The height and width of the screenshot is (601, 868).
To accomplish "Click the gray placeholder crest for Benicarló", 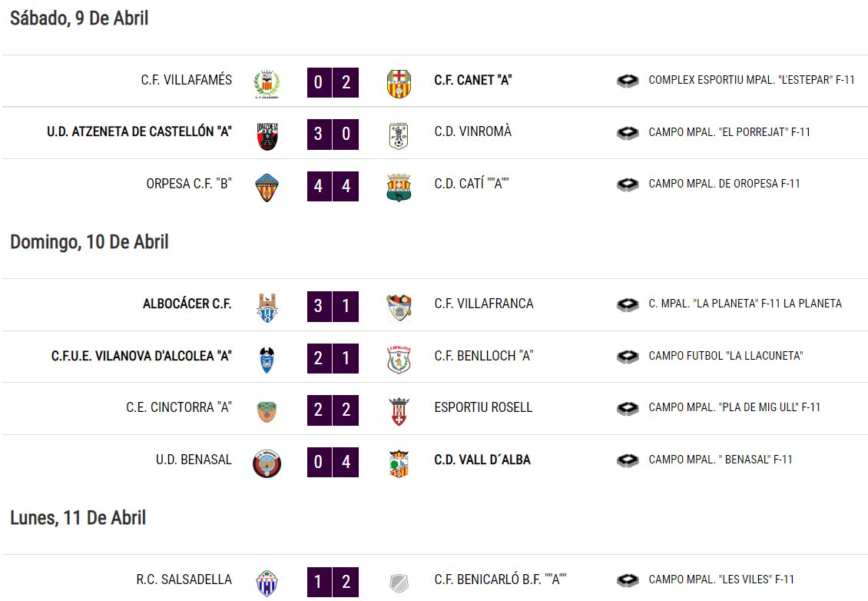I will pyautogui.click(x=399, y=583).
